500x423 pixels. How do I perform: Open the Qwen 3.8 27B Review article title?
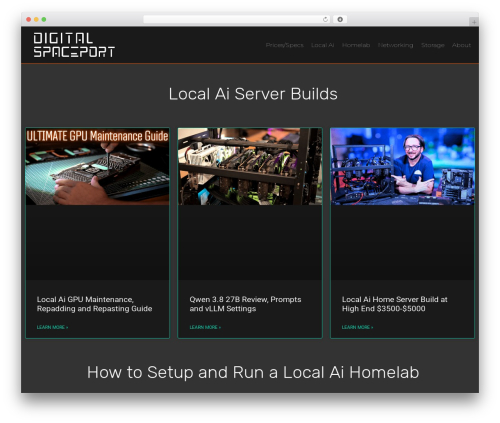click(x=245, y=304)
